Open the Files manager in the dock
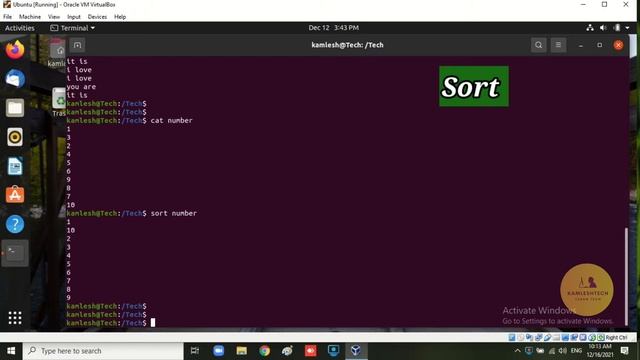 [15, 108]
